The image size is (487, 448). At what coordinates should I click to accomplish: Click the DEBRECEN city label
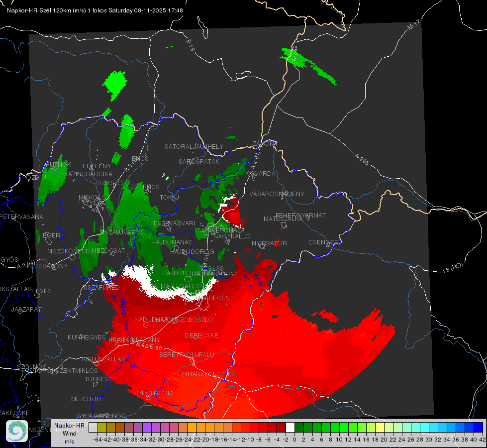click(x=213, y=298)
